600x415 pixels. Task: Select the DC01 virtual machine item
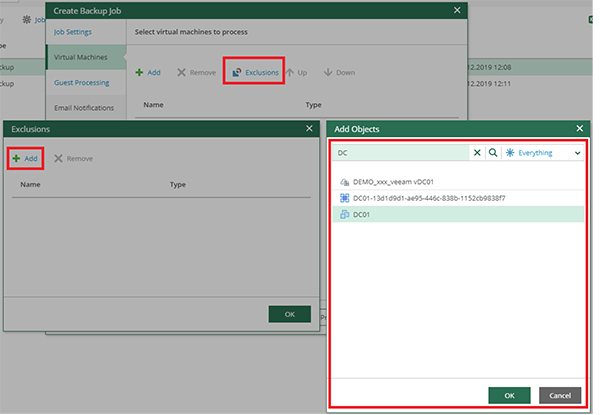363,214
